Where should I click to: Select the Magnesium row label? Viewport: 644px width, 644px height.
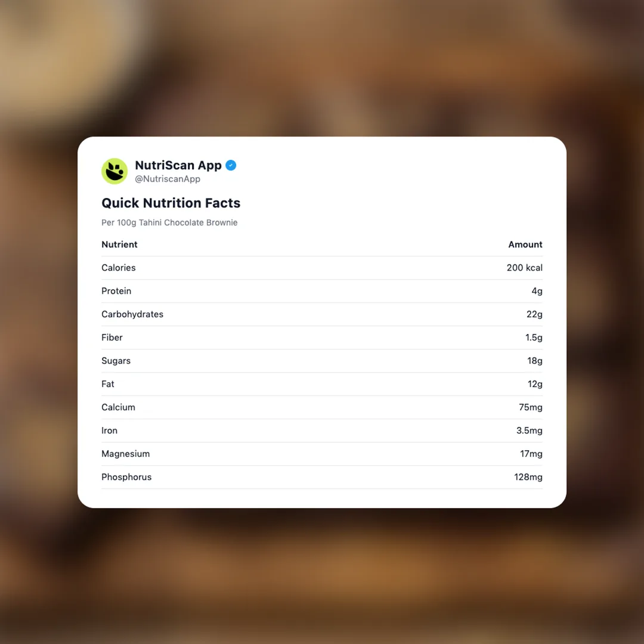pos(125,454)
